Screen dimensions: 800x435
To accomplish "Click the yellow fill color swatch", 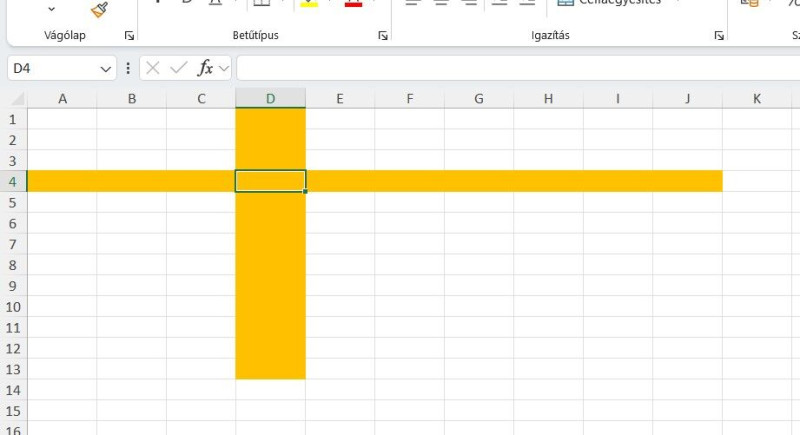I will click(309, 3).
